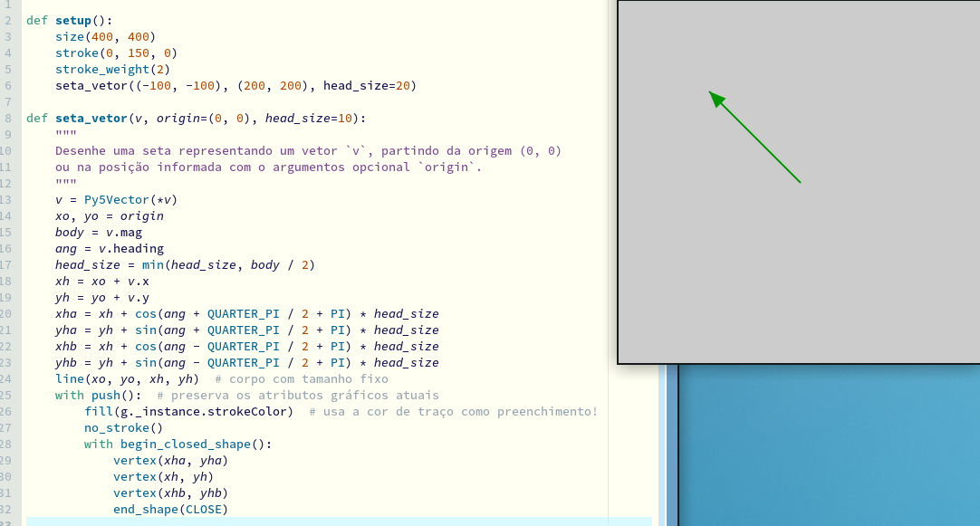Click the 'fill(g._instance.strokeColor)' call
Image resolution: width=980 pixels, height=526 pixels.
[x=188, y=411]
